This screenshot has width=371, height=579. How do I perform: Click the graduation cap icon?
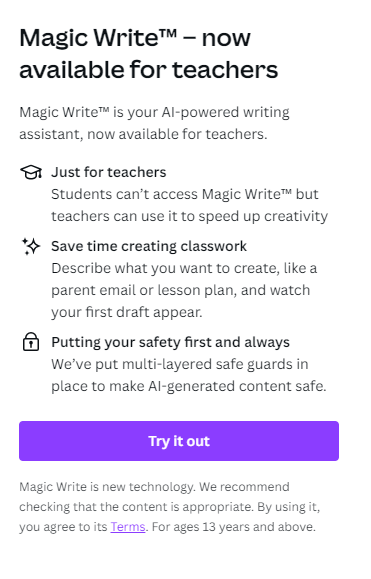(31, 172)
